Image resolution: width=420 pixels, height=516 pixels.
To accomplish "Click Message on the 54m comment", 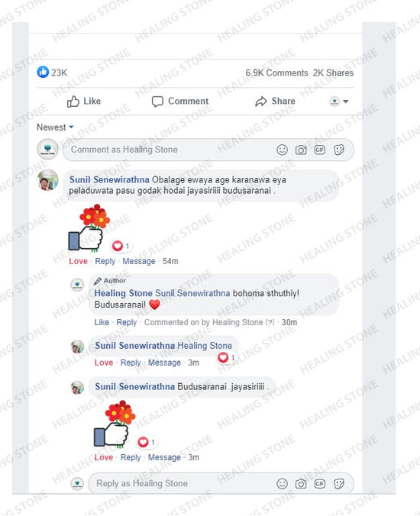I will 138,261.
